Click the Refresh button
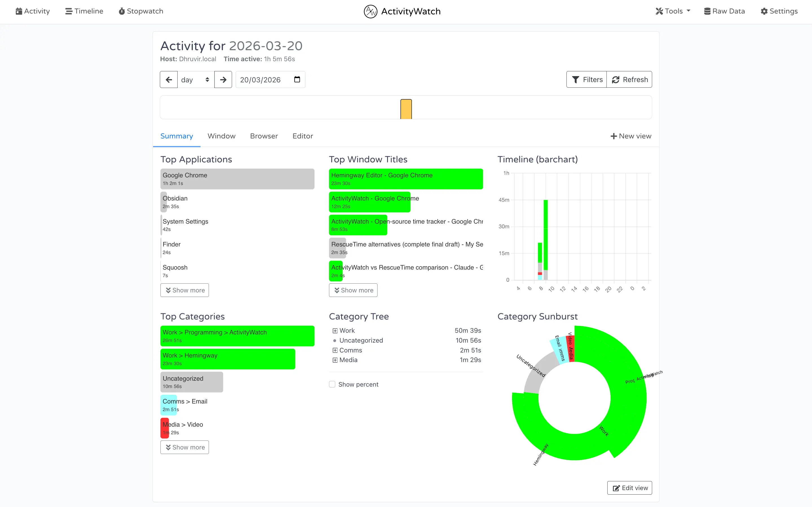 629,80
